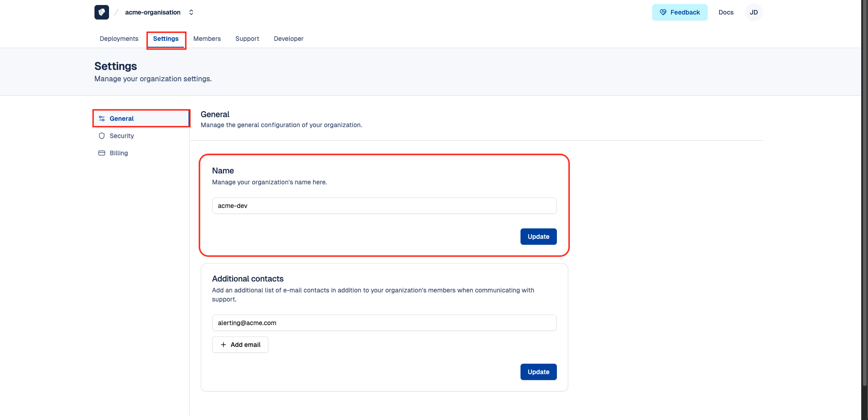Image resolution: width=868 pixels, height=420 pixels.
Task: Click the shield logo in the header
Action: point(102,12)
